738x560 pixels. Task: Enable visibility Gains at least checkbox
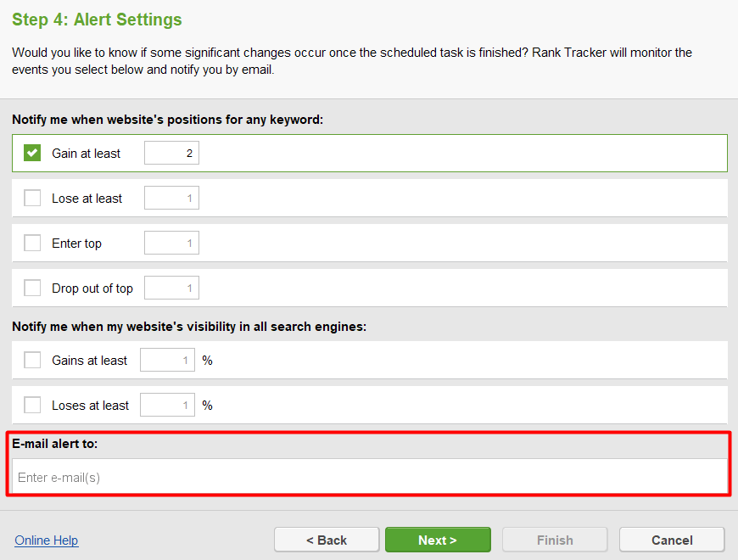pyautogui.click(x=32, y=360)
